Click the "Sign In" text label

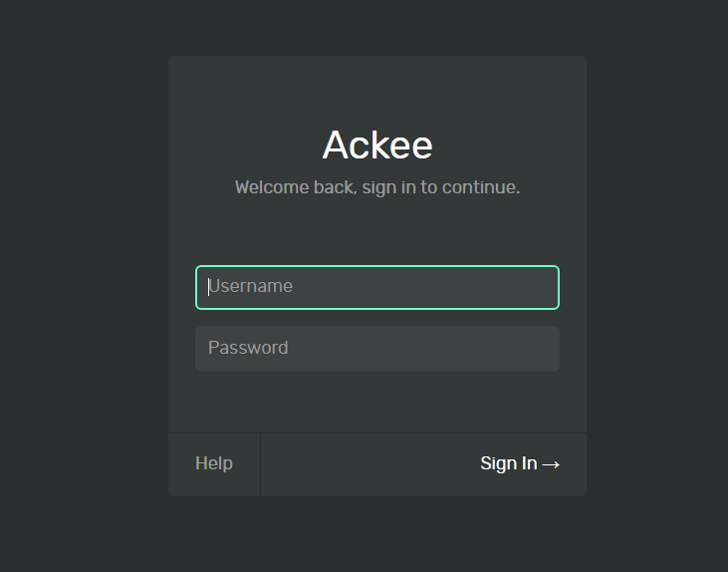click(x=508, y=463)
